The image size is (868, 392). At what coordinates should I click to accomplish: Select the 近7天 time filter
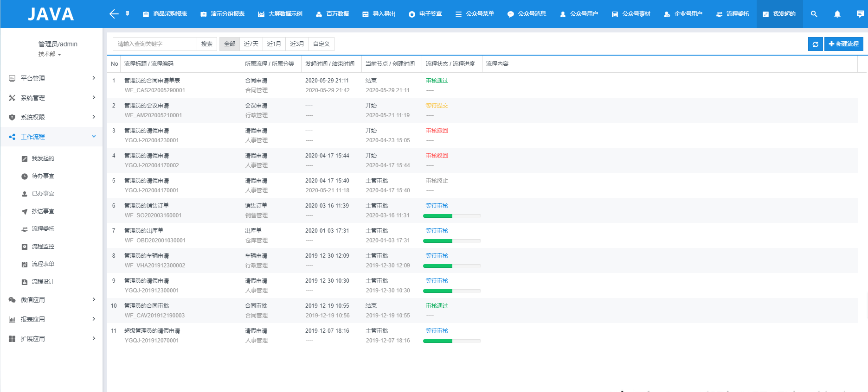(251, 44)
